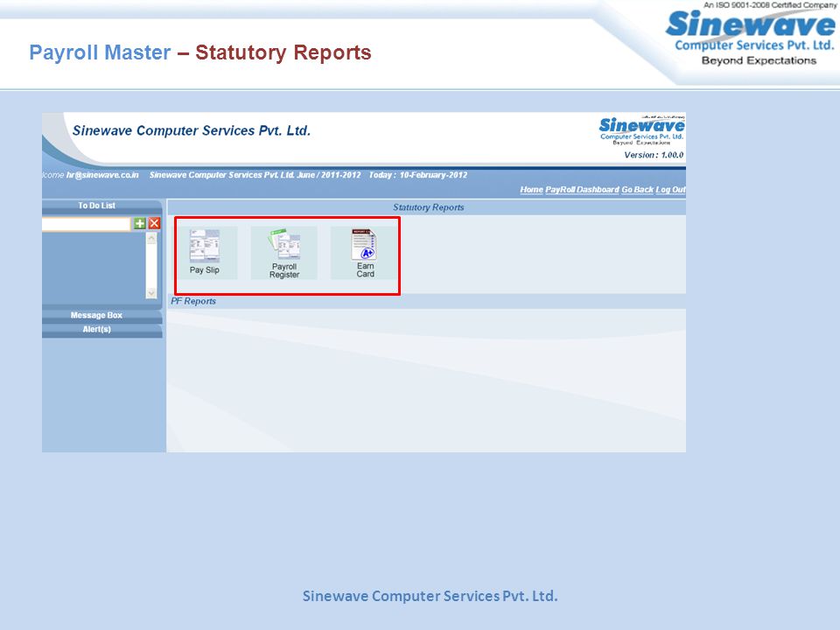
Task: Click the hr@sinewave.co.in user text
Action: coord(102,175)
